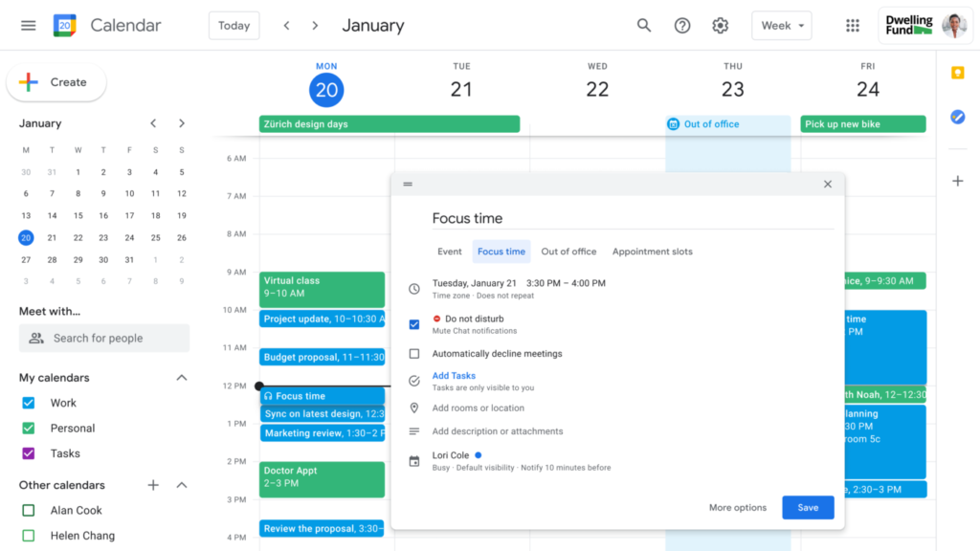Save the Focus time event

point(808,507)
